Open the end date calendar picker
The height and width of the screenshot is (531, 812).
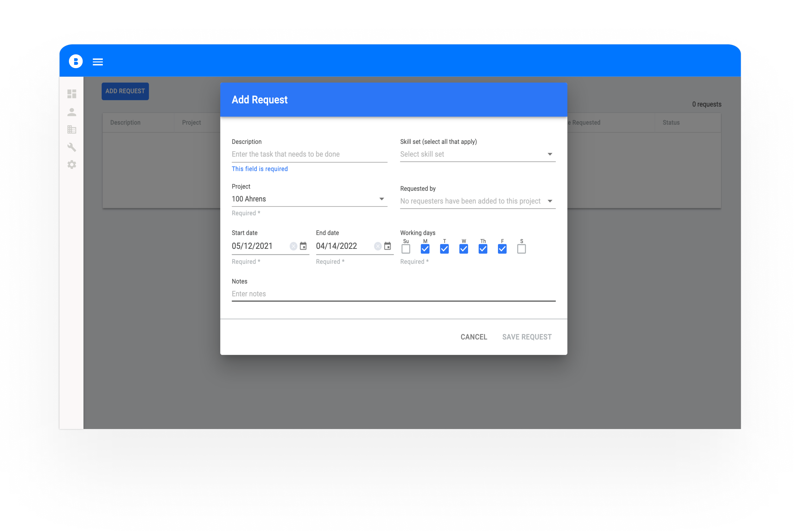coord(387,246)
